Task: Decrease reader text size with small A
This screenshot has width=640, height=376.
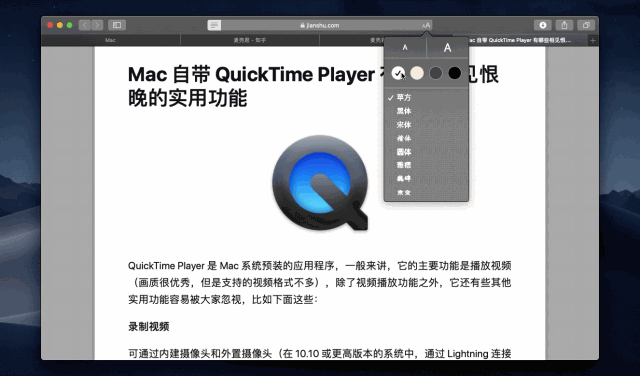Action: pyautogui.click(x=405, y=48)
